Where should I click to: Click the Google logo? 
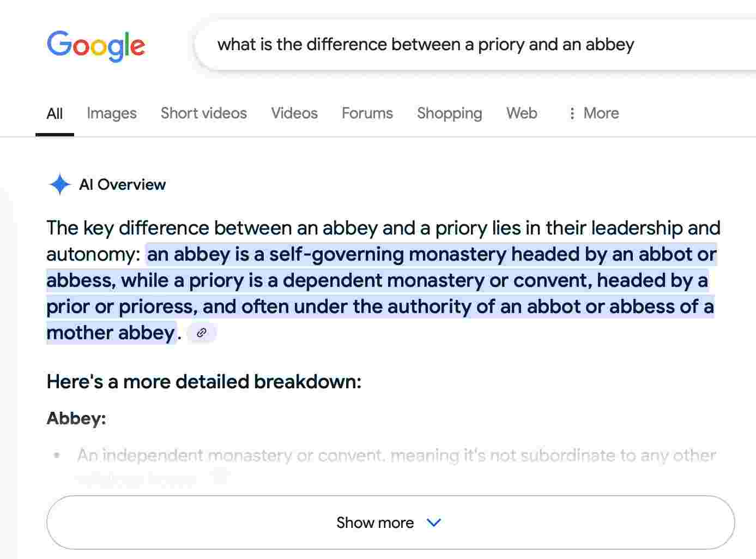[x=96, y=45]
